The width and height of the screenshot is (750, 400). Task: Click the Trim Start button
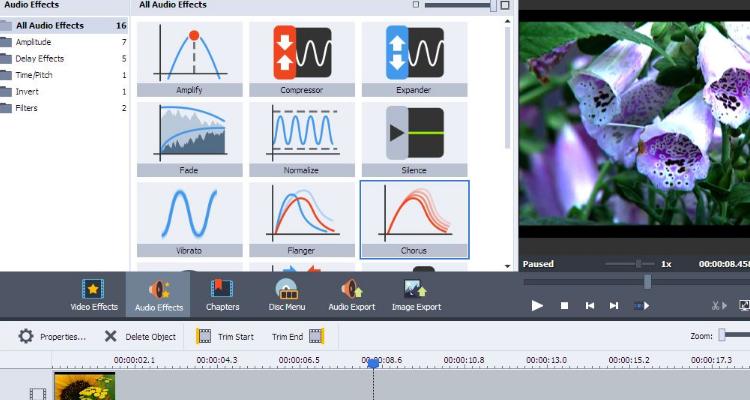[x=225, y=336]
